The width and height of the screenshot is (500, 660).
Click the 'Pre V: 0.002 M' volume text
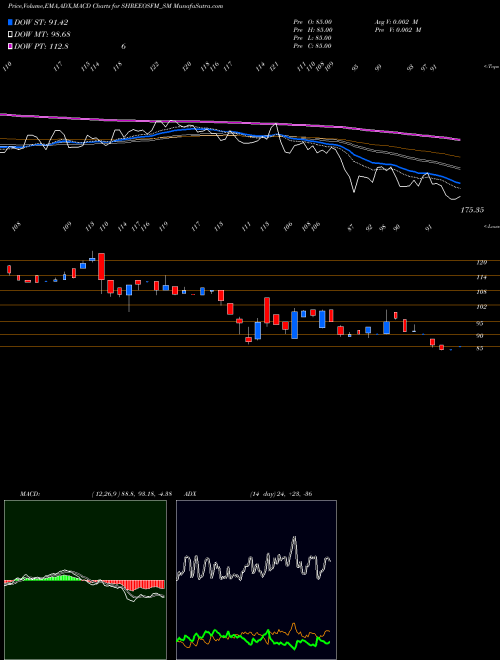pyautogui.click(x=398, y=30)
